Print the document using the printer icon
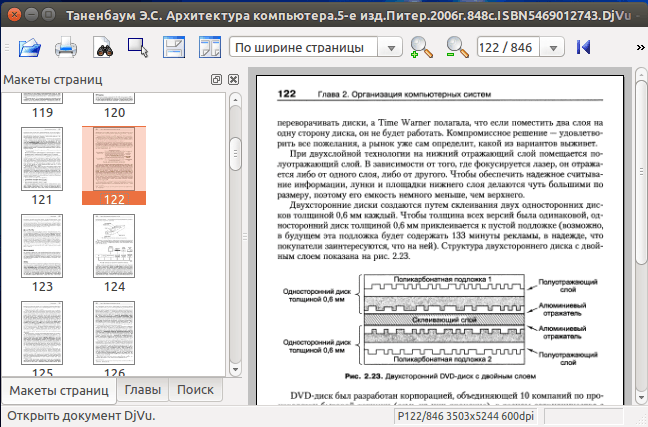Screen dimensions: 648x427 point(66,48)
